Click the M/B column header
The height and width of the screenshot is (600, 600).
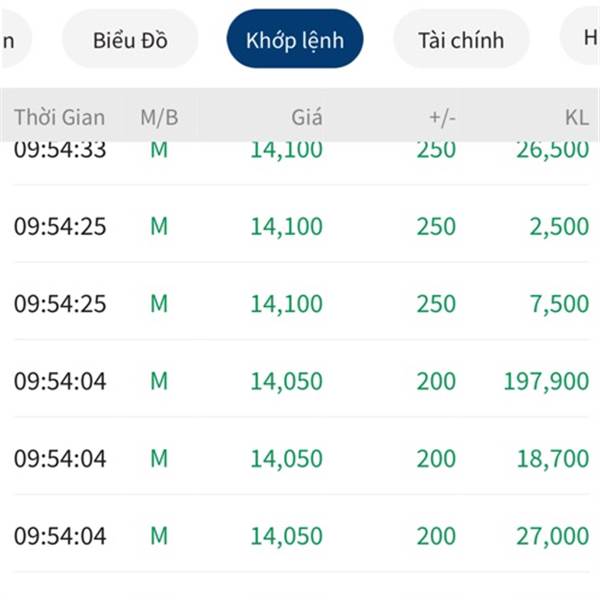159,117
